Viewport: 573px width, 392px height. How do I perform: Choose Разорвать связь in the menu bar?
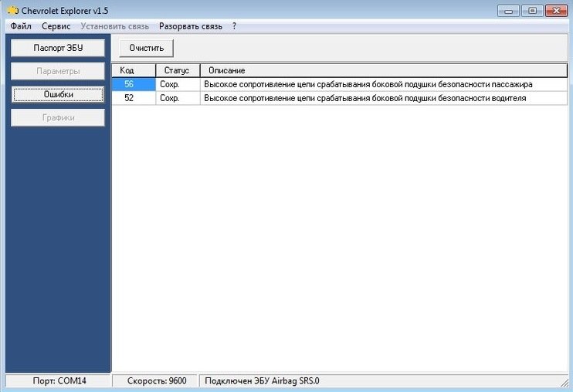click(x=191, y=26)
